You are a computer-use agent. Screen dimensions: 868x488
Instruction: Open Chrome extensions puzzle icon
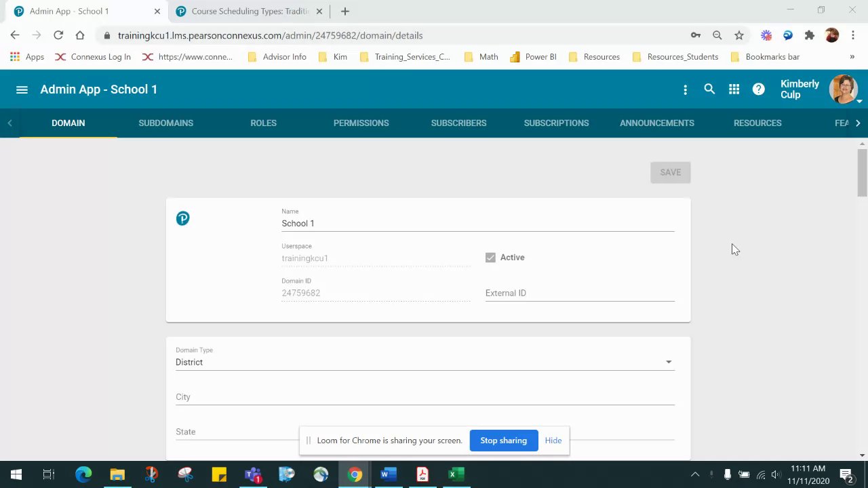[x=809, y=35]
